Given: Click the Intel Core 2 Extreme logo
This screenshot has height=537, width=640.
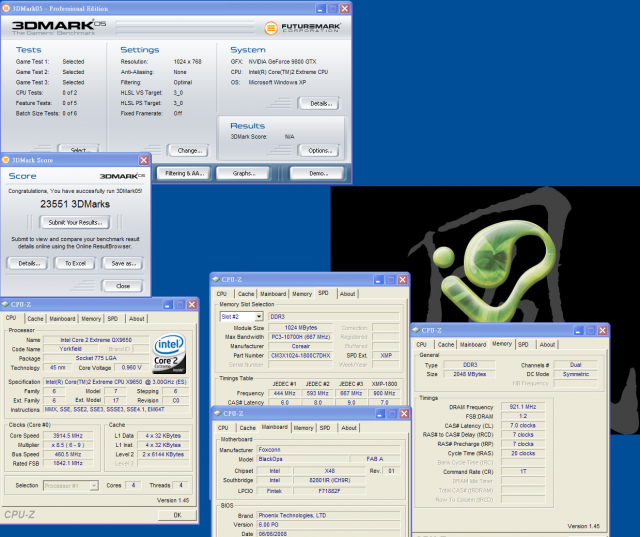Looking at the screenshot, I should pyautogui.click(x=169, y=353).
